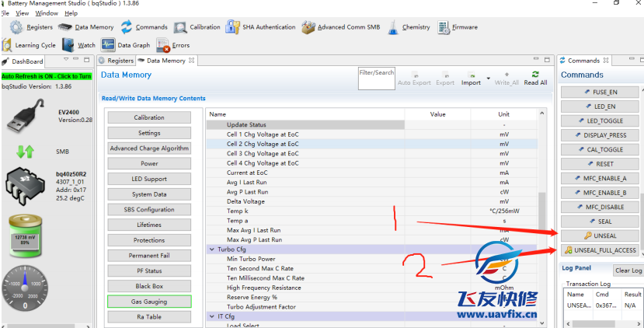The width and height of the screenshot is (644, 328).
Task: Click the Read All refresh icon
Action: 535,75
